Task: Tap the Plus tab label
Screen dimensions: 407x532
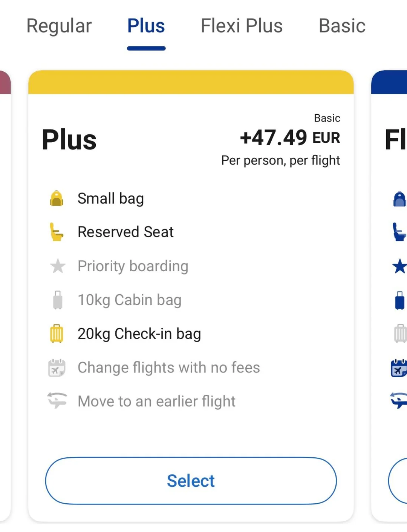Action: (x=146, y=26)
